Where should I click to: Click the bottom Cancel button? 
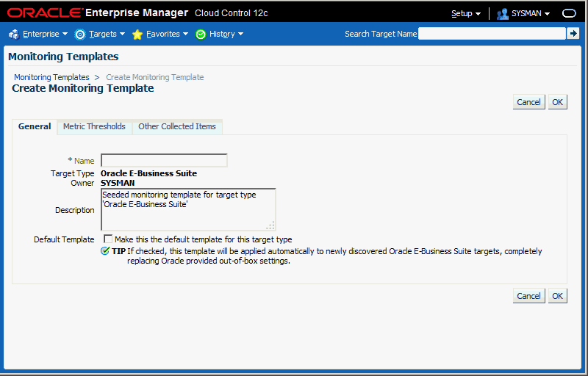point(528,296)
